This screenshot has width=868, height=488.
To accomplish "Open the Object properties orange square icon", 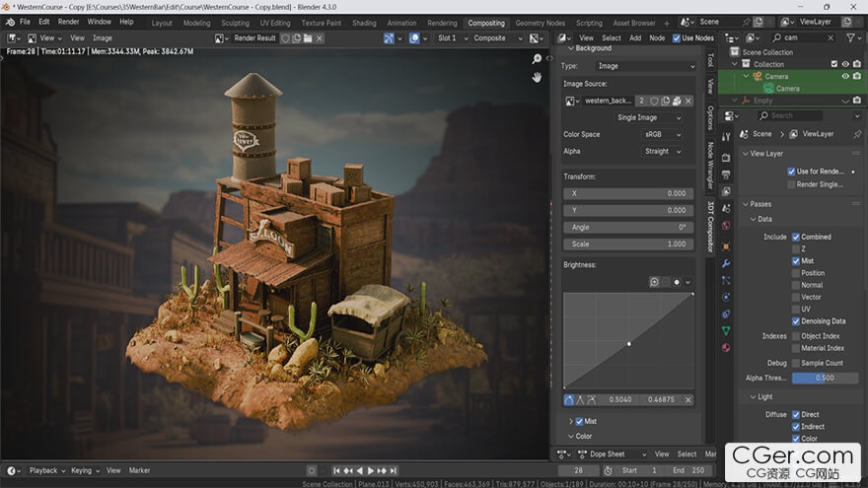I will click(x=726, y=246).
